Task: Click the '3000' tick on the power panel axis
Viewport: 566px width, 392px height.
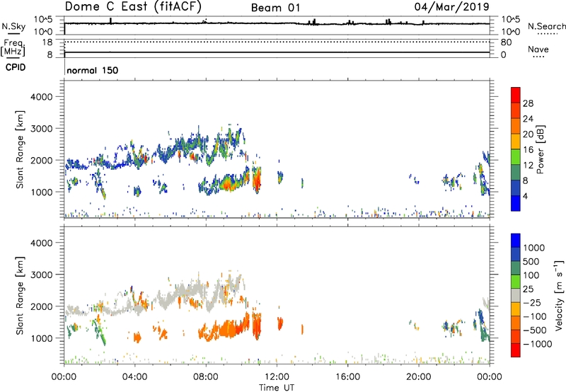Action: click(x=41, y=129)
